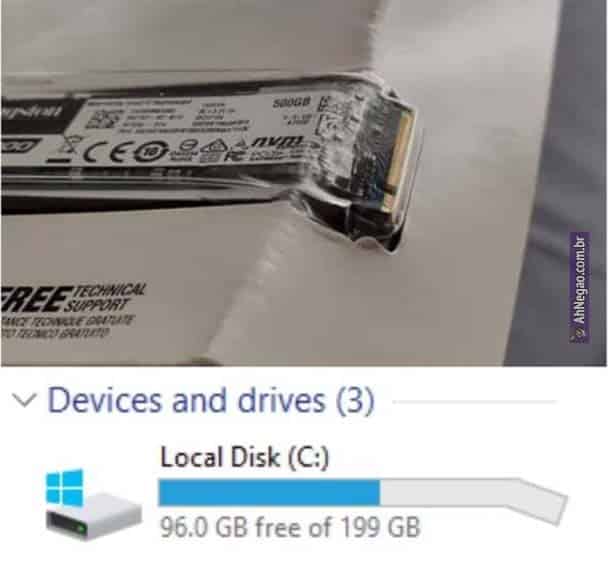
Task: Open the Local Disk (C:) drive icon
Action: pos(93,505)
